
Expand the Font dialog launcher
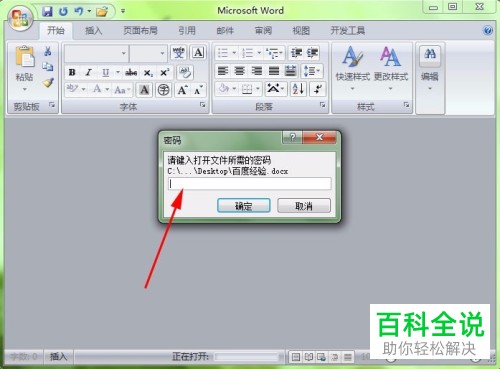pos(202,105)
